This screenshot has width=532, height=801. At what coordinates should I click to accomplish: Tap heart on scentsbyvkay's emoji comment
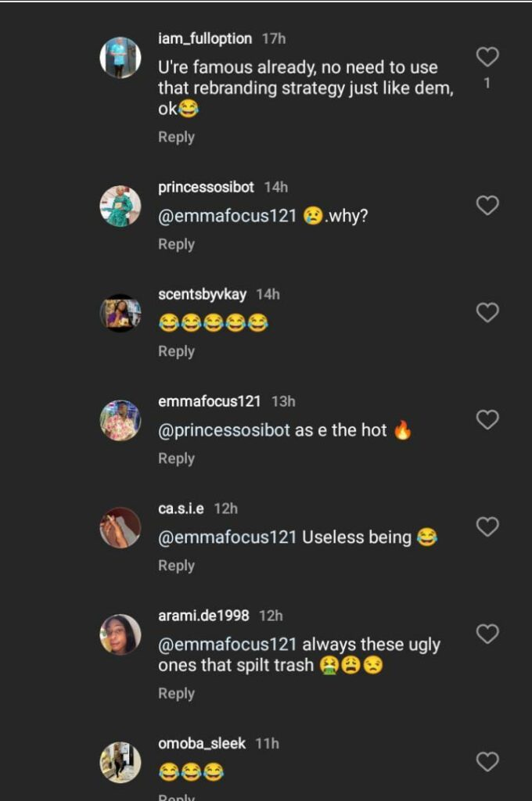[x=487, y=313]
